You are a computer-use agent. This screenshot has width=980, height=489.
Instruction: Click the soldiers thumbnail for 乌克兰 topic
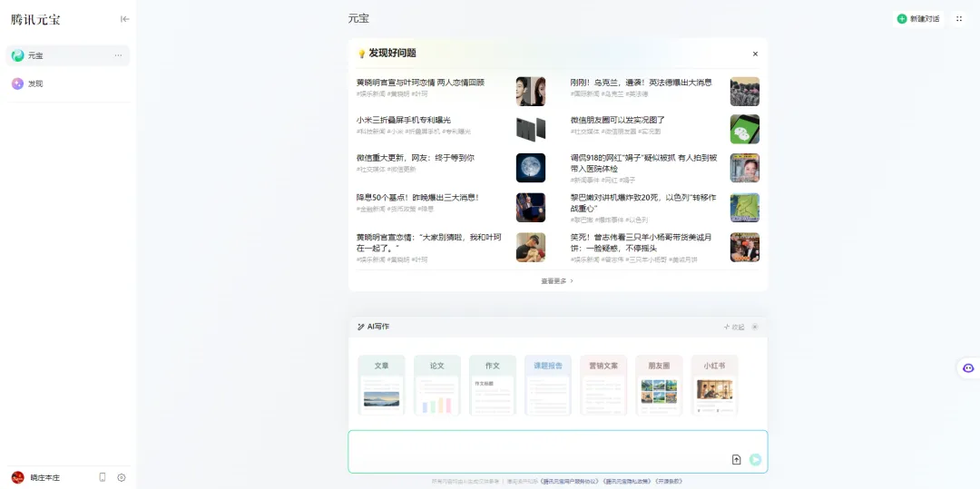pyautogui.click(x=745, y=92)
